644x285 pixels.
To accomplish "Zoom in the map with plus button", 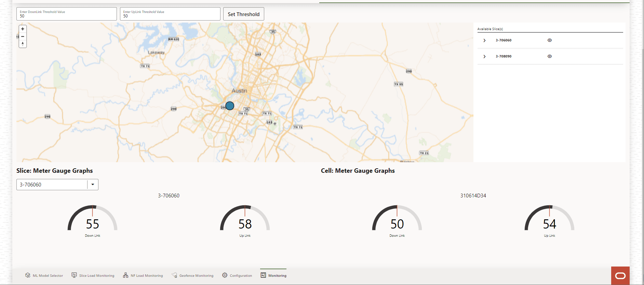I will point(23,29).
